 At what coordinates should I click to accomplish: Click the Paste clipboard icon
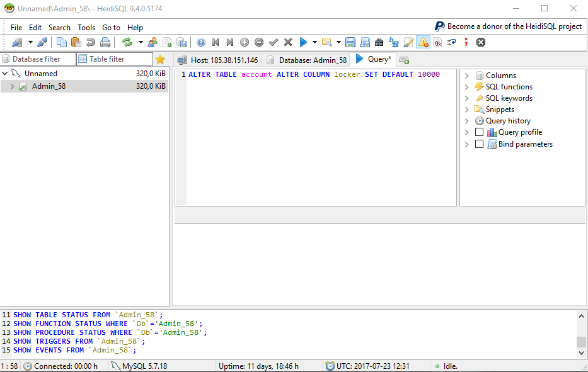76,42
